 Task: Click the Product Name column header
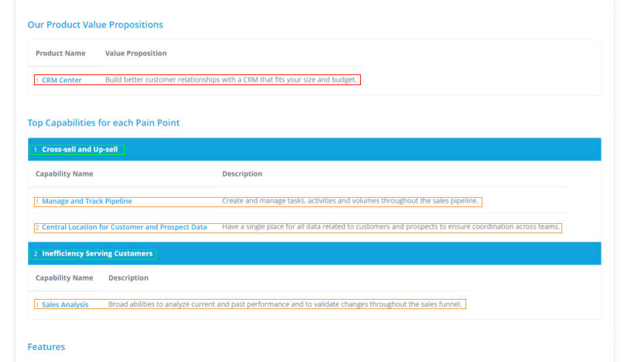(60, 53)
